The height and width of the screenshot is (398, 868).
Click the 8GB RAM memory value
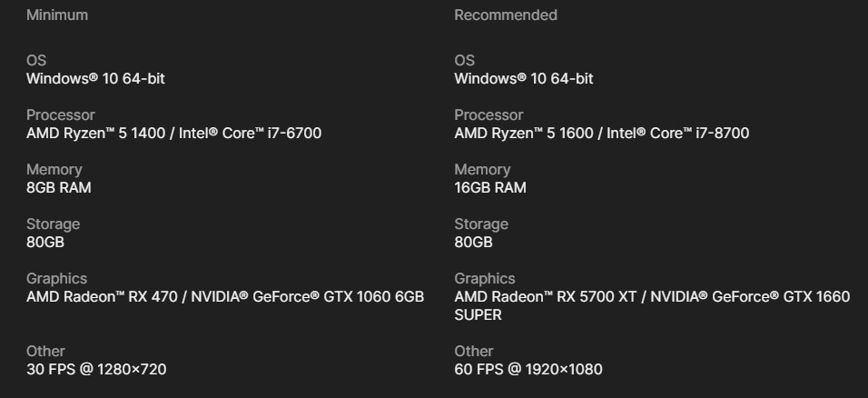(x=59, y=188)
